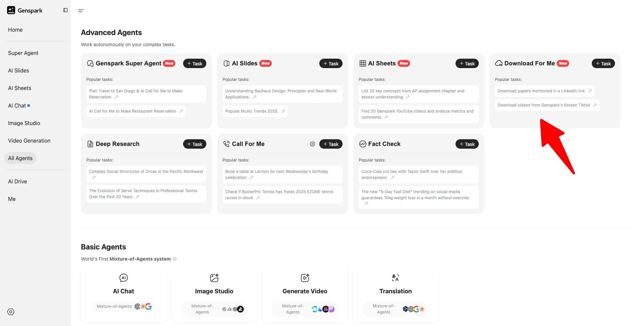Click the Genspark logo icon
Screen dimensions: 644x326
pyautogui.click(x=11, y=10)
